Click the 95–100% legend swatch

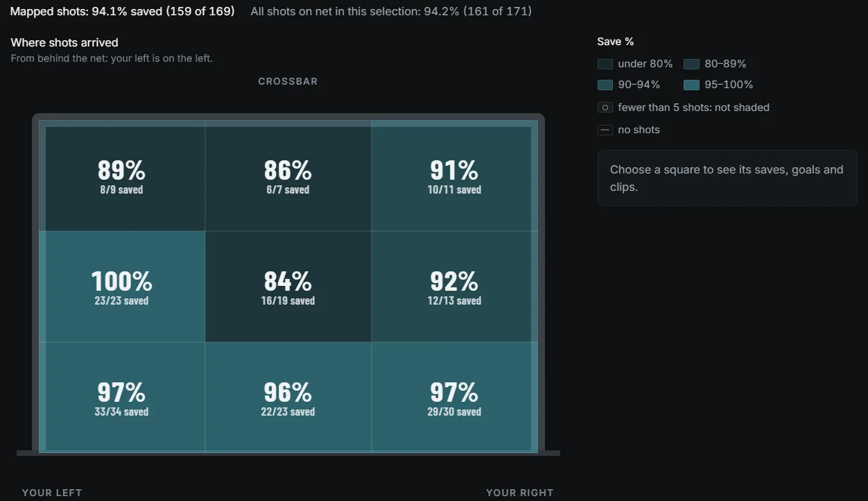point(691,85)
